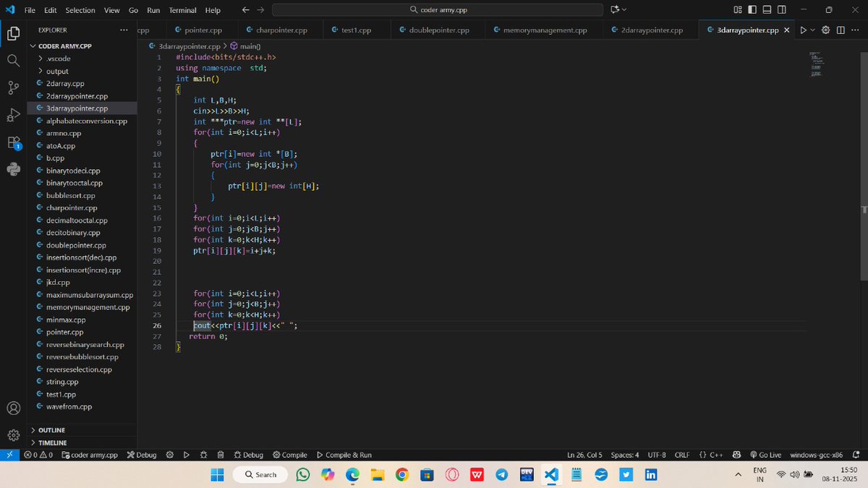Toggle the secondary side bar visibility
Screen dimensions: 868x488
point(783,10)
